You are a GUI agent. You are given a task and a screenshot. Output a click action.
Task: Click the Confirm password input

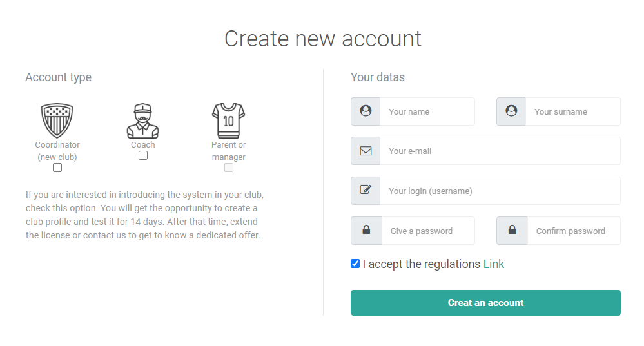(x=573, y=231)
